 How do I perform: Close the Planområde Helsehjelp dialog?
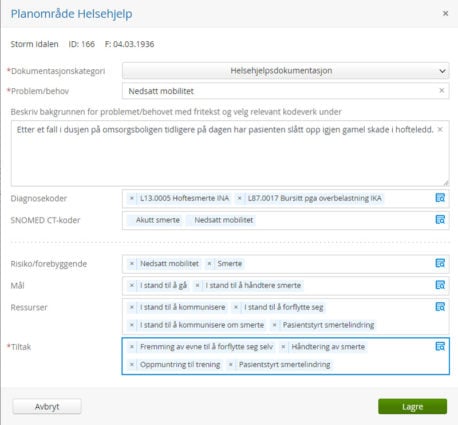pos(445,13)
